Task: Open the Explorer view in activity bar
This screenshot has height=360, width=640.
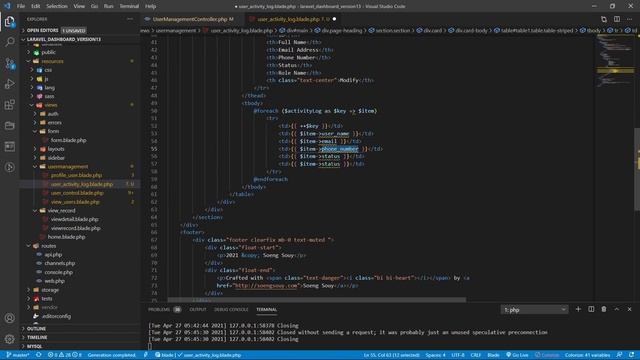Action: (9, 22)
